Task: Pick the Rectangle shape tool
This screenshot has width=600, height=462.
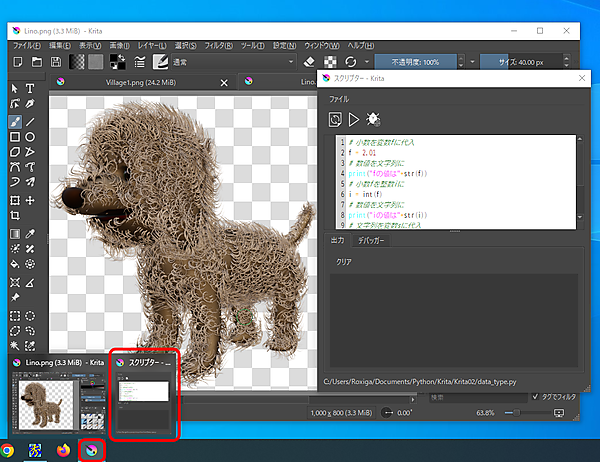Action: (15, 136)
